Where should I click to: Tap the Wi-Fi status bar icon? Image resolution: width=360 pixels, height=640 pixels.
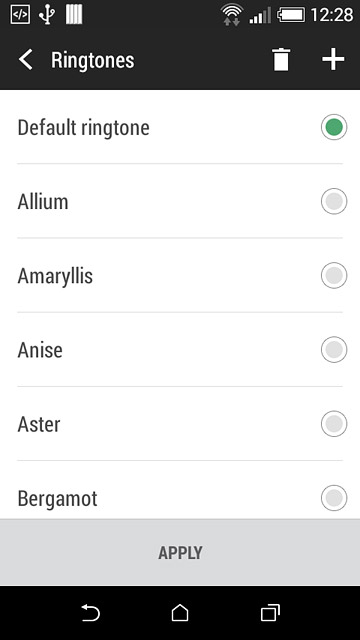pyautogui.click(x=231, y=15)
